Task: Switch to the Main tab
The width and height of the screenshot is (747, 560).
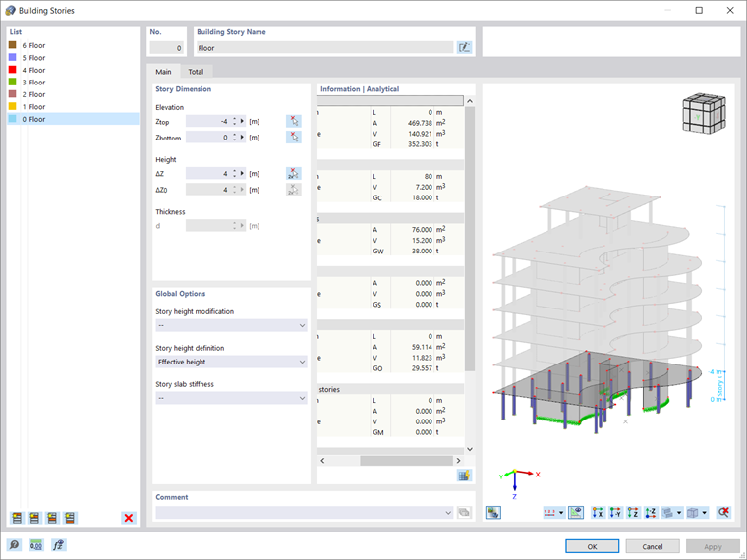Action: click(163, 72)
